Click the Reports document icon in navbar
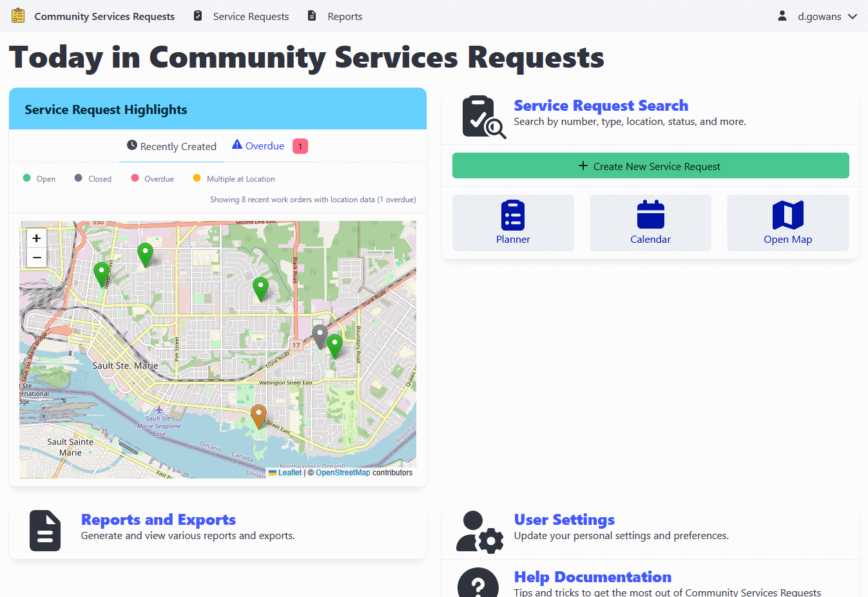The image size is (868, 597). pyautogui.click(x=312, y=15)
